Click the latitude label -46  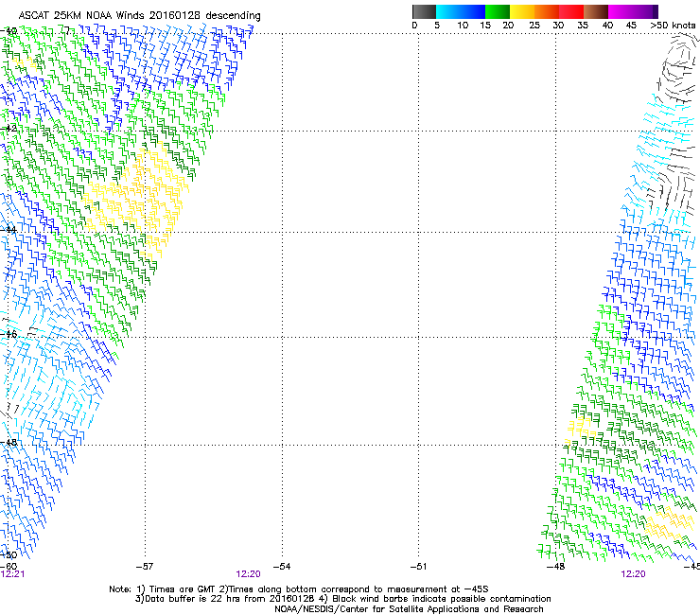click(x=9, y=334)
